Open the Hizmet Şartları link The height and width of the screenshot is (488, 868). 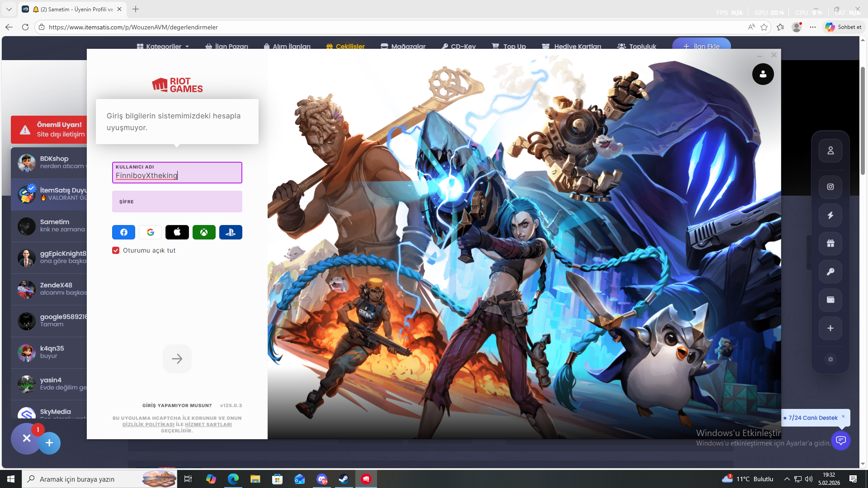[x=208, y=424]
